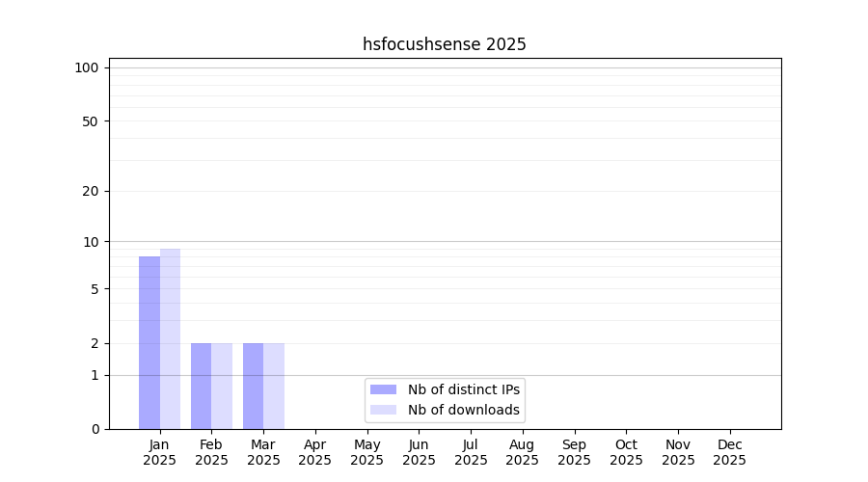
Task: Select the 0 y-axis tick label
Action: click(95, 429)
